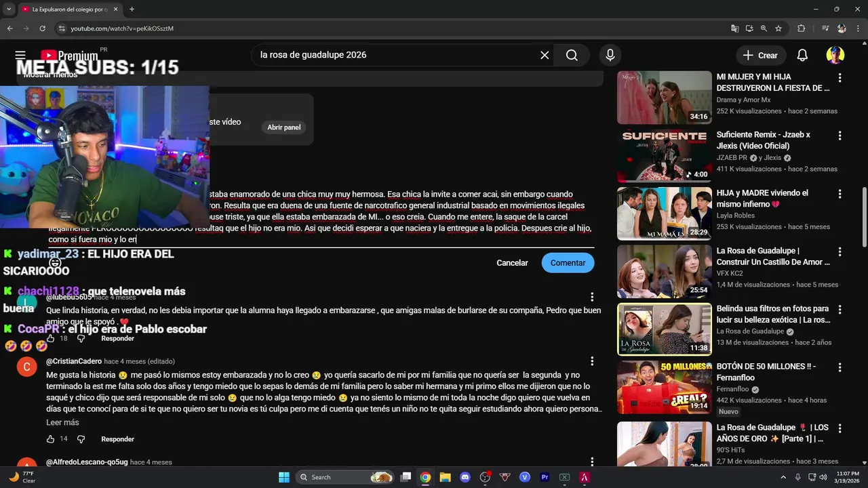This screenshot has height=488, width=868.
Task: Cancel the comment with Cancelar
Action: pyautogui.click(x=512, y=263)
